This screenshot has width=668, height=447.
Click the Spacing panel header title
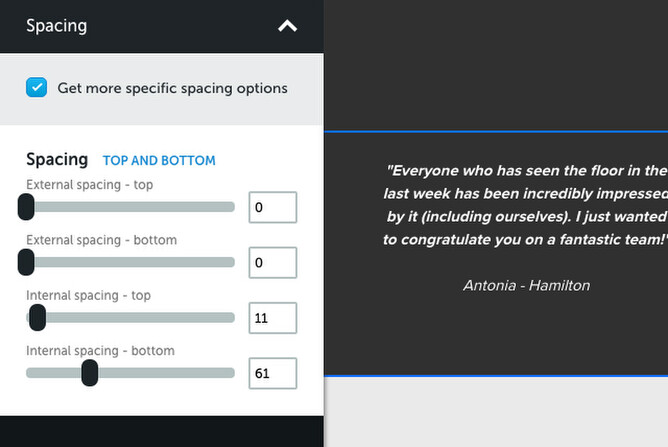(56, 27)
